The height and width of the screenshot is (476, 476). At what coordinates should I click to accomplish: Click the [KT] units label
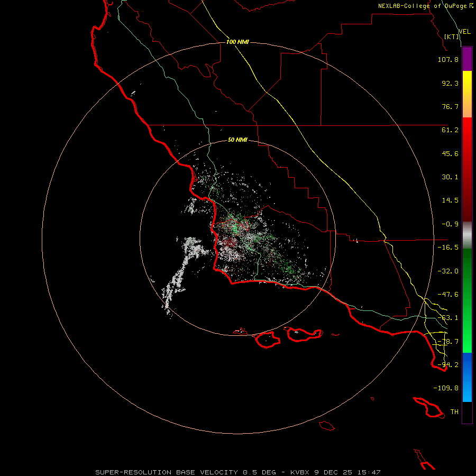(x=452, y=36)
